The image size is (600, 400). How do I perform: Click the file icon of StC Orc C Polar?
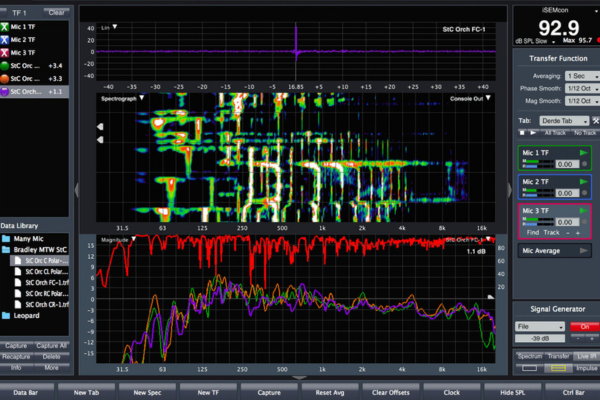click(x=18, y=261)
